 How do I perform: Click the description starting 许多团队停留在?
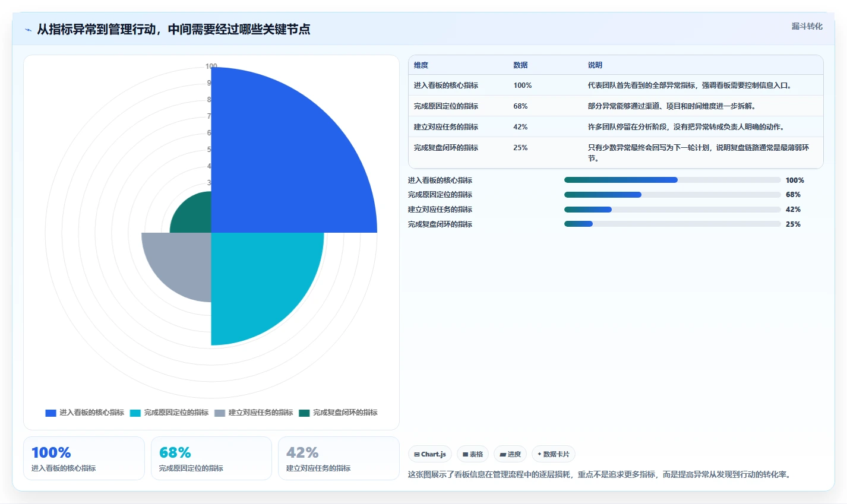click(x=688, y=127)
